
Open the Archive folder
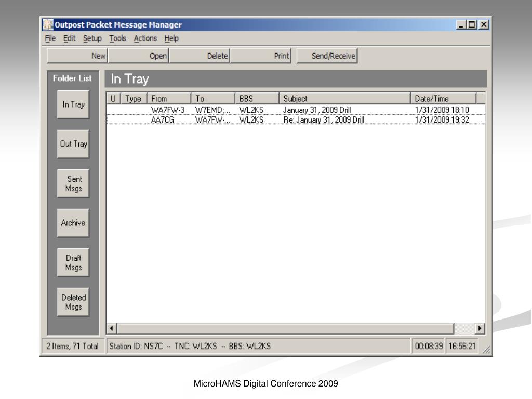click(x=73, y=223)
